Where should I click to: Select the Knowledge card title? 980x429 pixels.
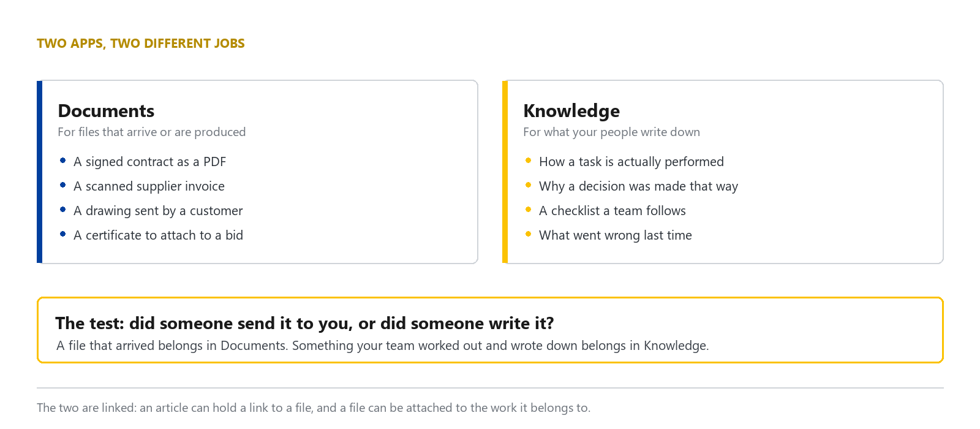point(571,111)
